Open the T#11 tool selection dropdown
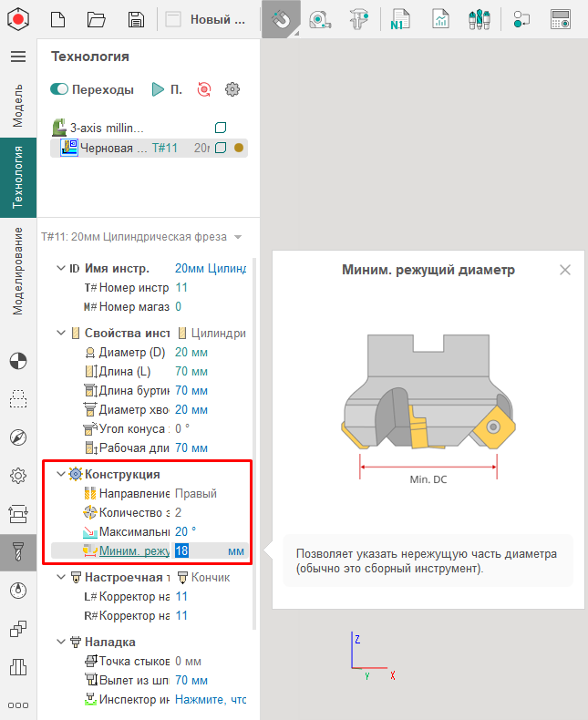This screenshot has width=588, height=720. click(238, 237)
